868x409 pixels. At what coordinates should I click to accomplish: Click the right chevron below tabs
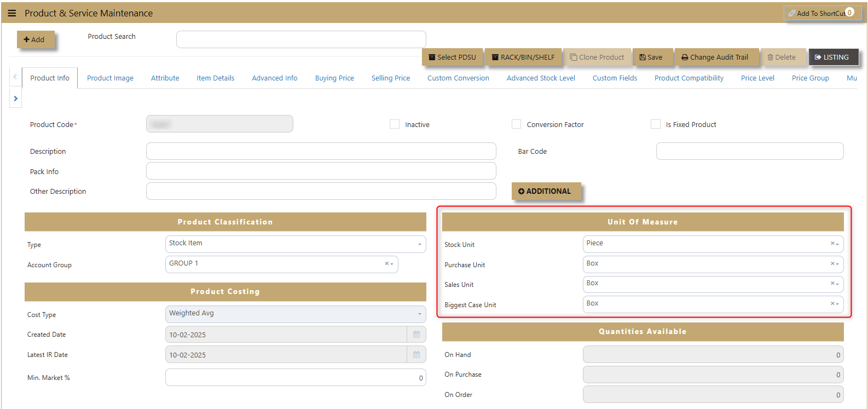[x=16, y=99]
